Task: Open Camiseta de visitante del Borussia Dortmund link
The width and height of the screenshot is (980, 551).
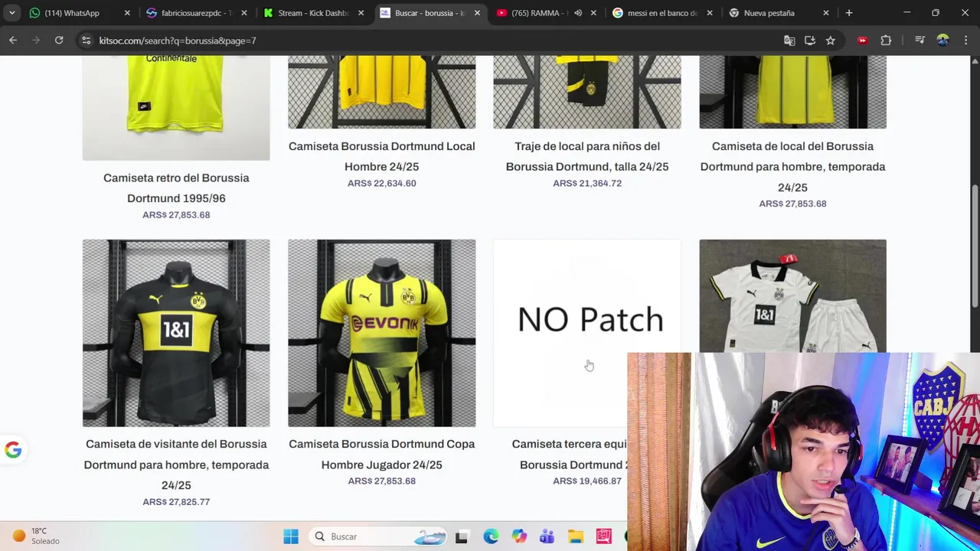Action: [x=176, y=464]
